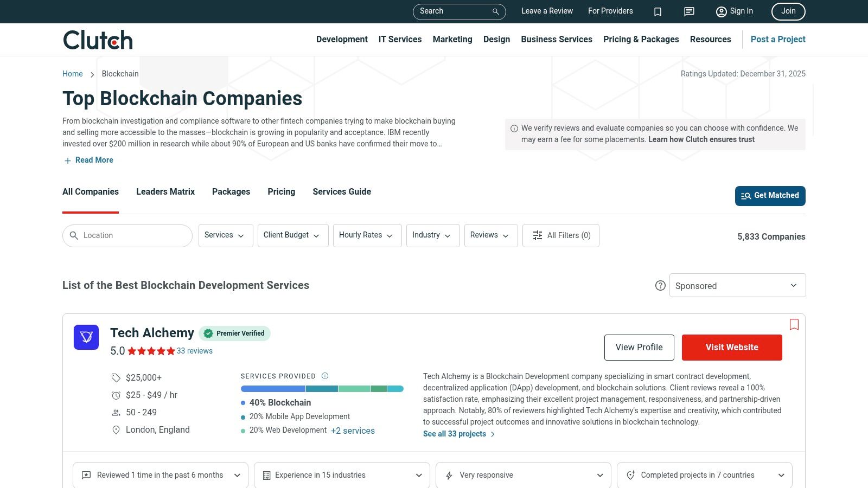Switch to the Packages tab
This screenshot has width=868, height=488.
(x=231, y=192)
